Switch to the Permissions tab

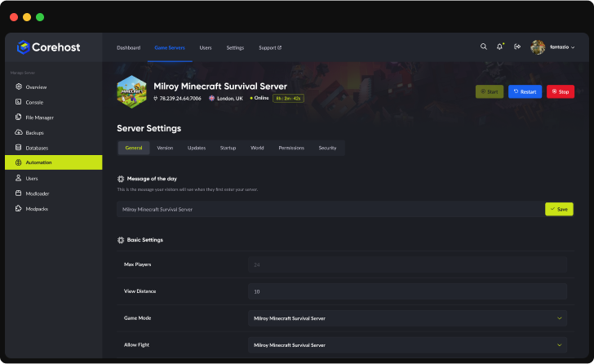(291, 148)
